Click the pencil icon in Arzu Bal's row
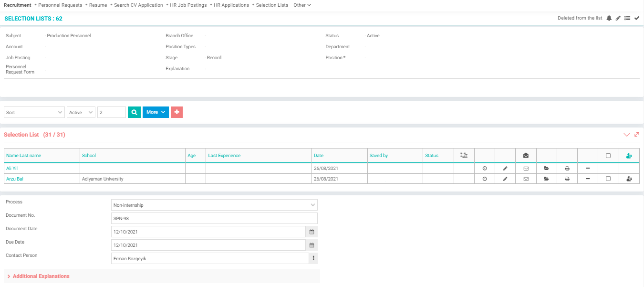This screenshot has height=287, width=644. pos(505,179)
